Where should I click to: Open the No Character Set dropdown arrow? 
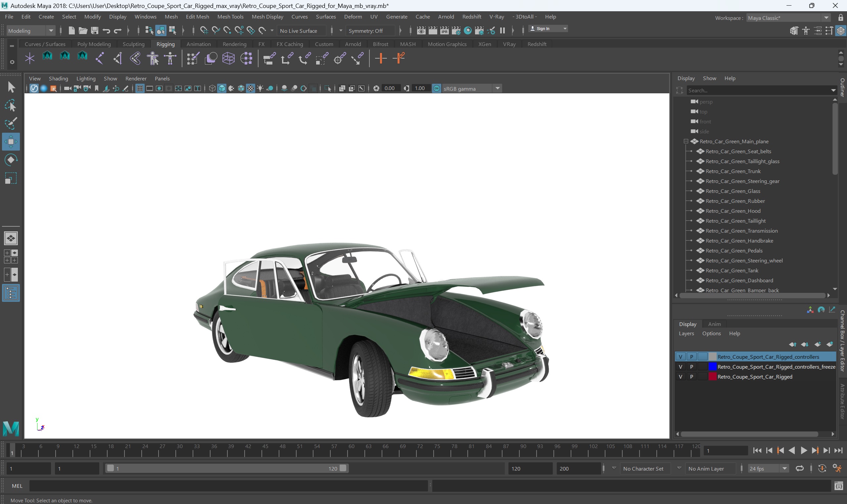click(x=614, y=468)
